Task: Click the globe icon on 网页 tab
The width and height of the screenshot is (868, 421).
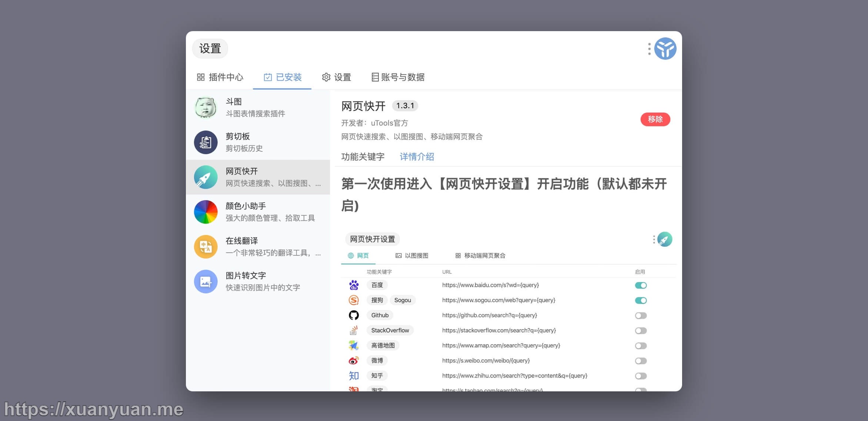Action: pyautogui.click(x=351, y=256)
